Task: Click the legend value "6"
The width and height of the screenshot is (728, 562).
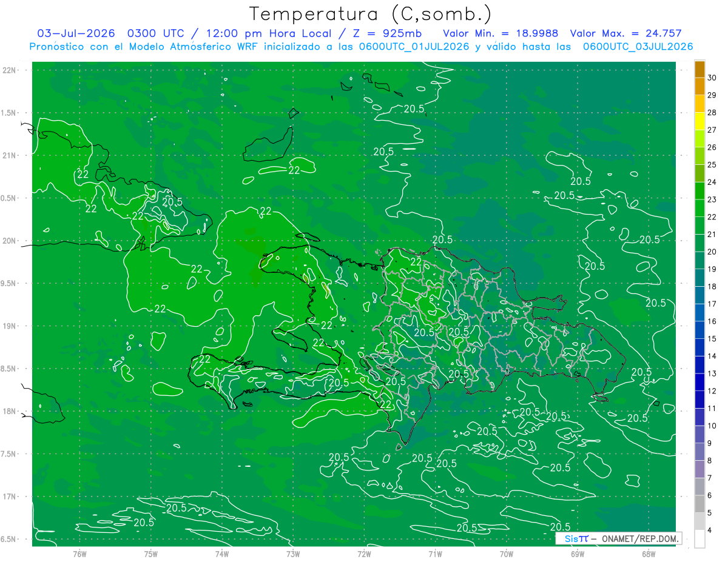Action: click(x=710, y=495)
